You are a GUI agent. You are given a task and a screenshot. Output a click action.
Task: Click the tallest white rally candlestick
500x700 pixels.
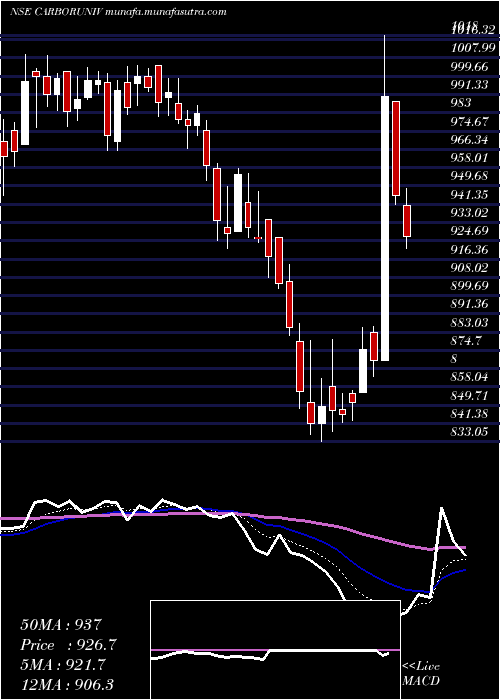point(385,228)
